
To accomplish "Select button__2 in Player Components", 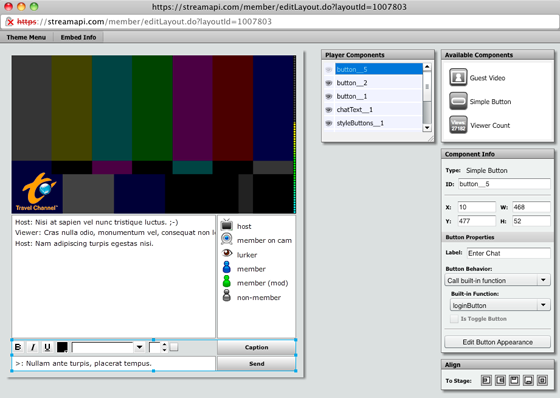I will 379,83.
